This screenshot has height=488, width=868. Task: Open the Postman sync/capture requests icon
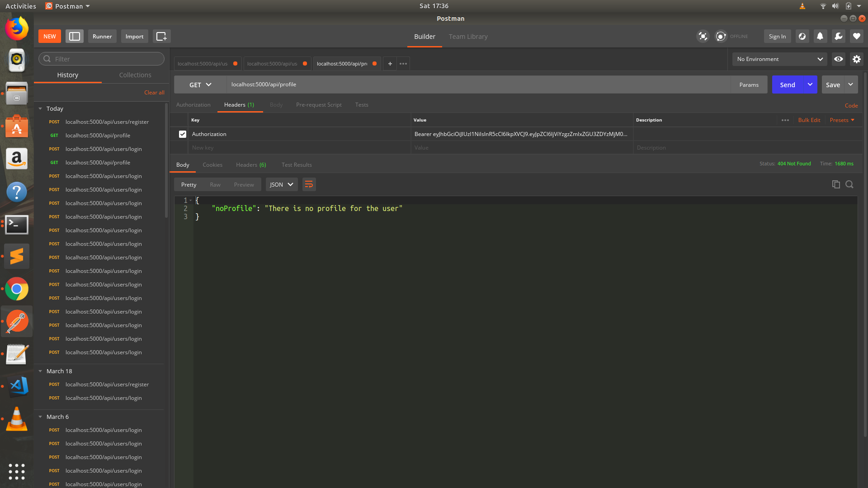pos(703,36)
